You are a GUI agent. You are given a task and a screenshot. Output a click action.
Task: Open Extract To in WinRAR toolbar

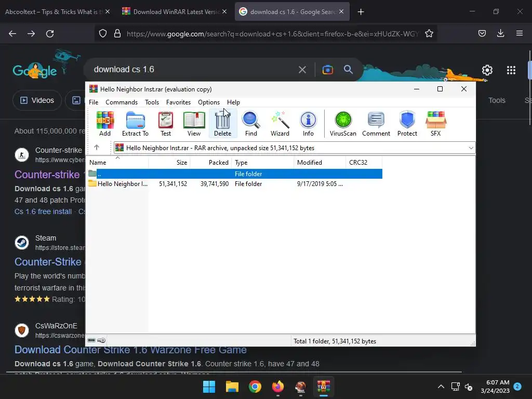tap(136, 124)
